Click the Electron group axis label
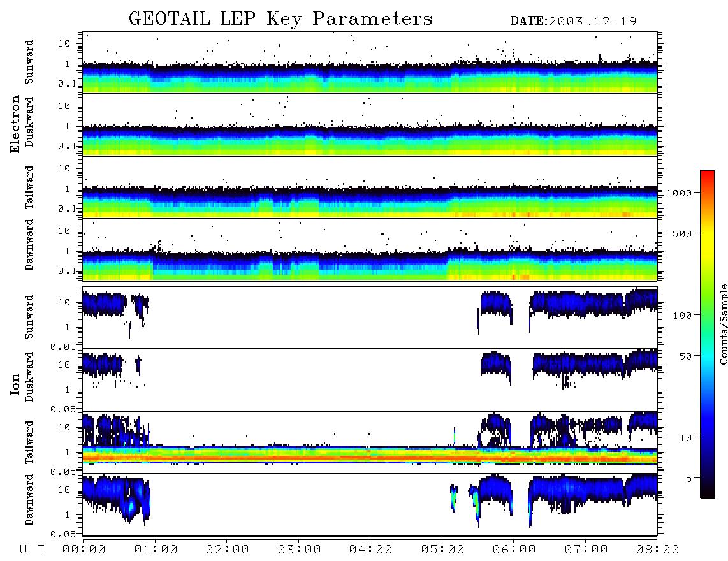The height and width of the screenshot is (561, 728). pos(15,124)
